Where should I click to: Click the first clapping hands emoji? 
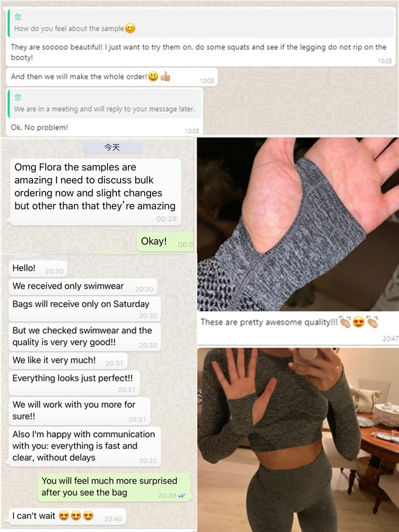coord(345,322)
